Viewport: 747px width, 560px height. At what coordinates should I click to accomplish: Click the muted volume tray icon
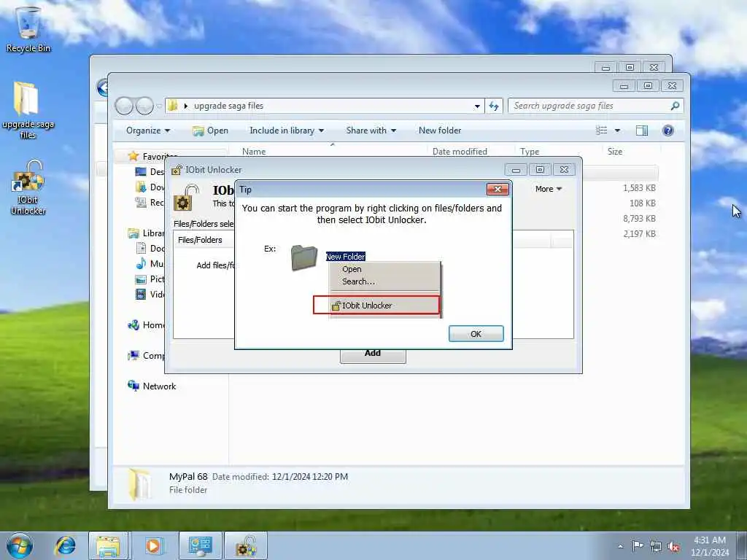pyautogui.click(x=673, y=546)
